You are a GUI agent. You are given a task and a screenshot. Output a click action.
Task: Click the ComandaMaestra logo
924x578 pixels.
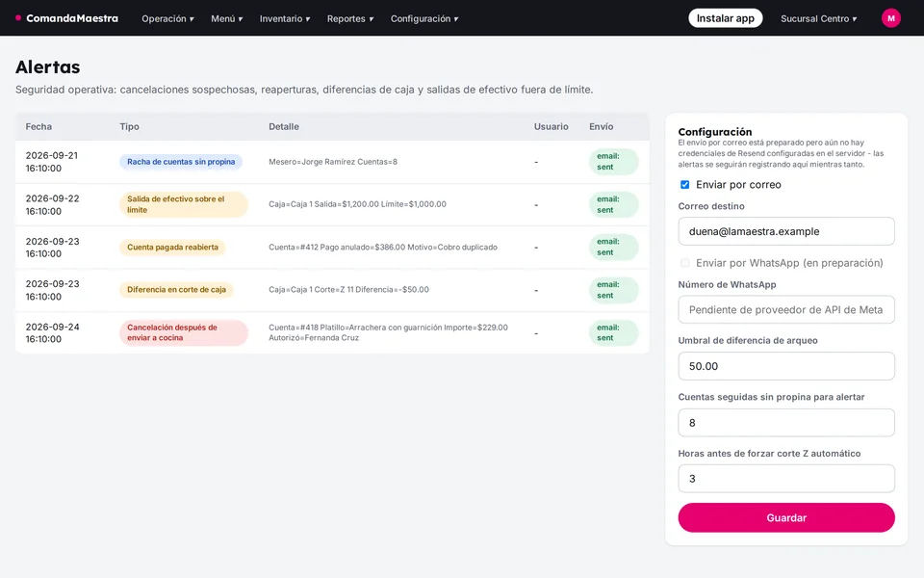pyautogui.click(x=66, y=18)
